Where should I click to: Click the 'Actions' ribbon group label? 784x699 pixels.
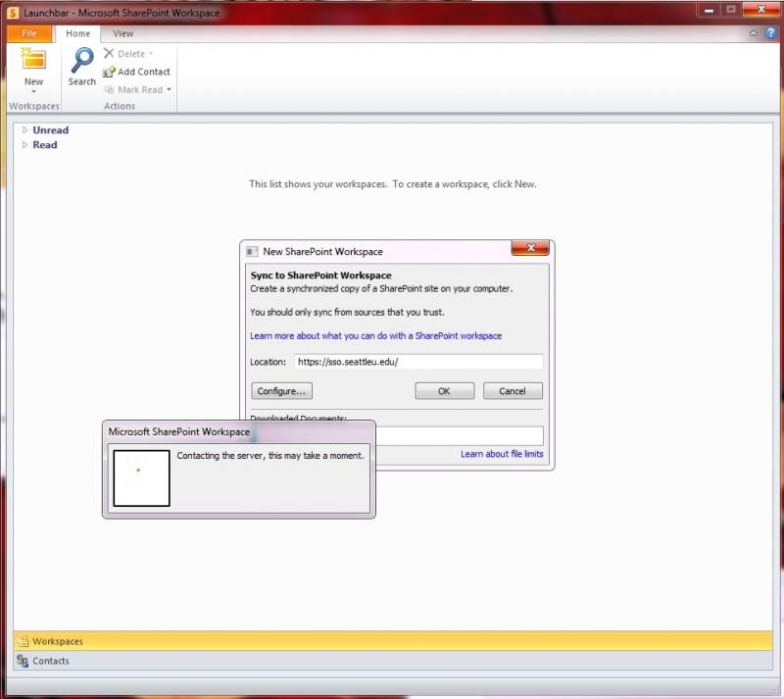[120, 106]
